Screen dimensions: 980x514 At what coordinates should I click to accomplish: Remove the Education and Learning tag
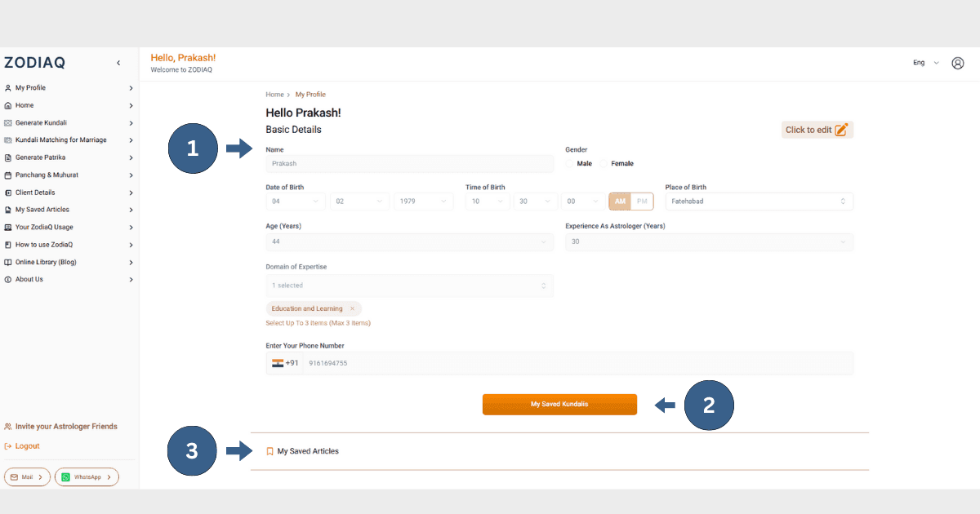tap(352, 308)
